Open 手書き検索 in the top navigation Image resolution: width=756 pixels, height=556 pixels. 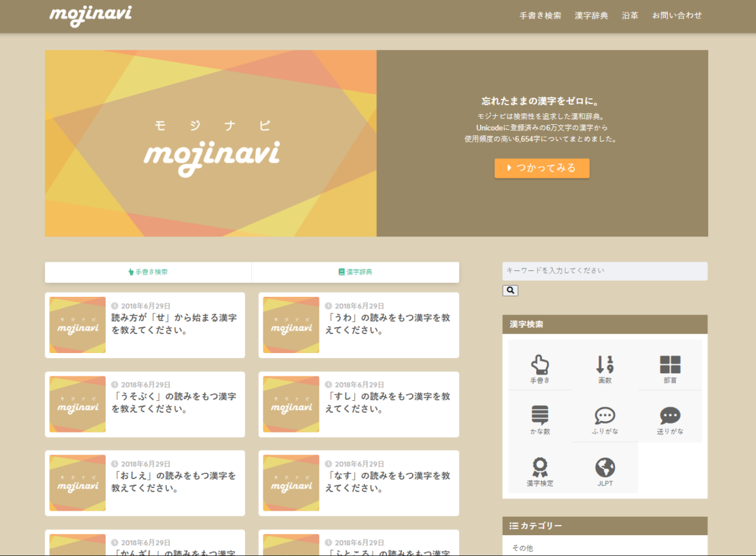pyautogui.click(x=540, y=15)
